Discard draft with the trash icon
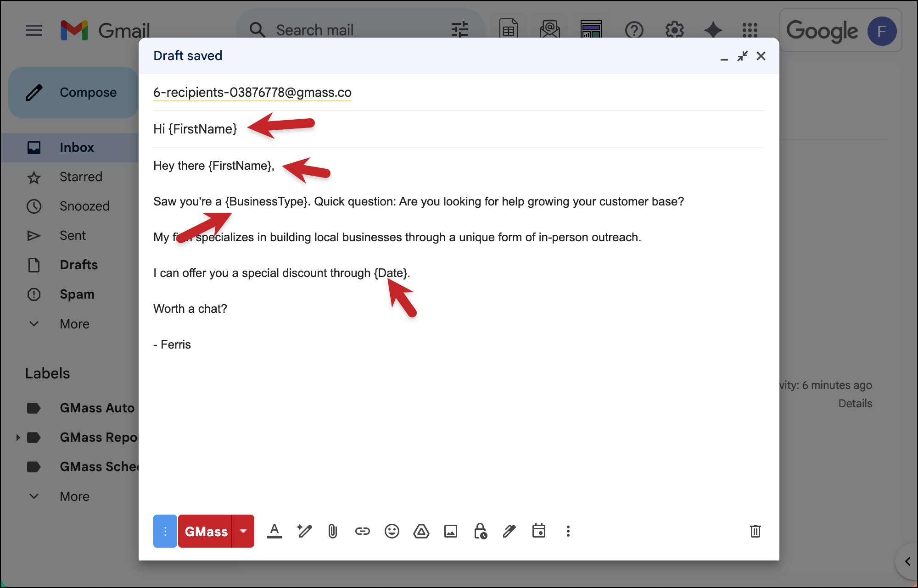Viewport: 918px width, 588px height. (x=755, y=531)
